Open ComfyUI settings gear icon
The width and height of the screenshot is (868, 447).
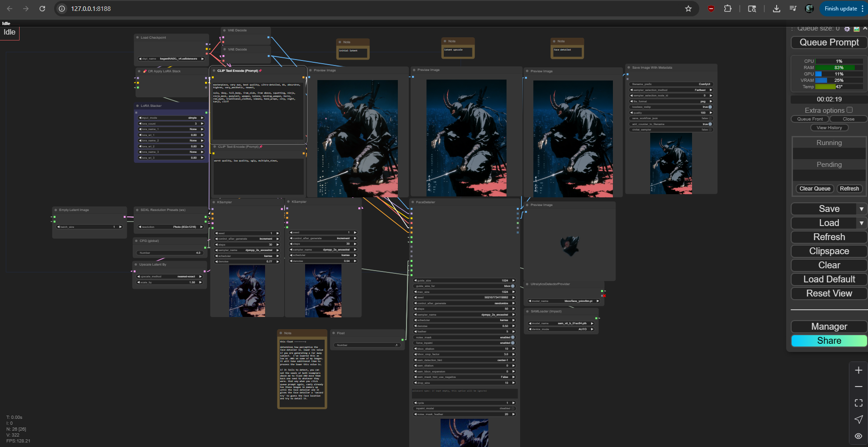(847, 29)
